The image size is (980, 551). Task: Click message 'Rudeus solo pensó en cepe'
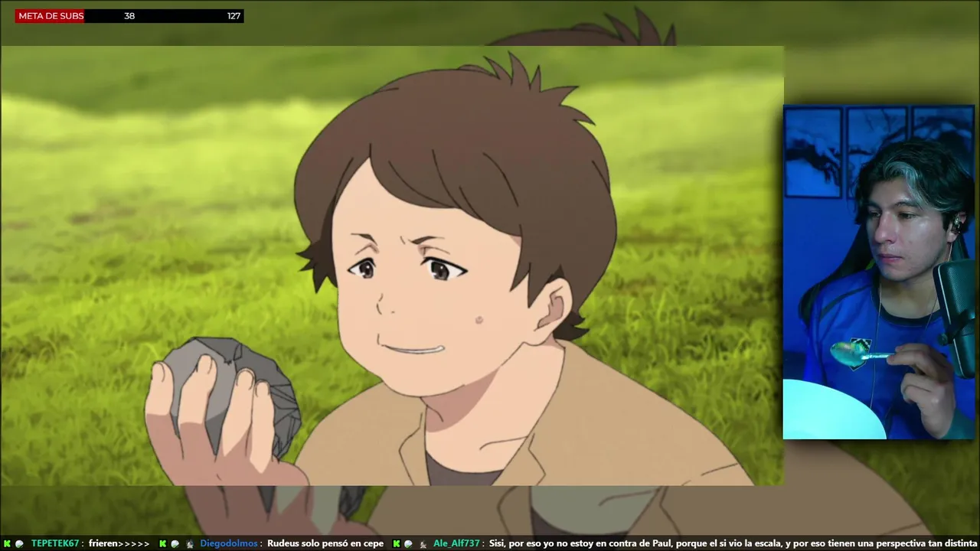pos(325,543)
